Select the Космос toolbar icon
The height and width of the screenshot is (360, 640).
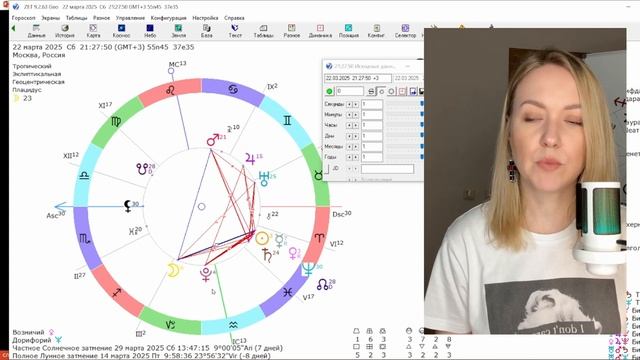(x=121, y=31)
